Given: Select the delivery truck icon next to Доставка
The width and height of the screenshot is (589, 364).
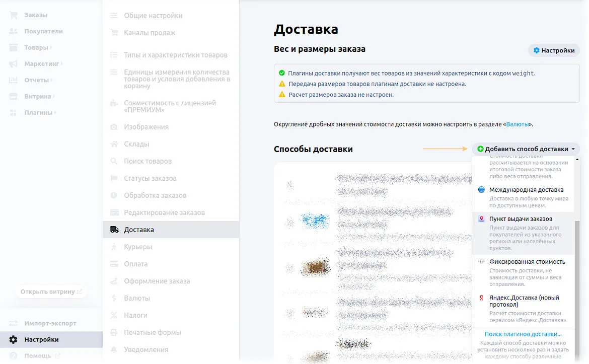Looking at the screenshot, I should click(115, 230).
